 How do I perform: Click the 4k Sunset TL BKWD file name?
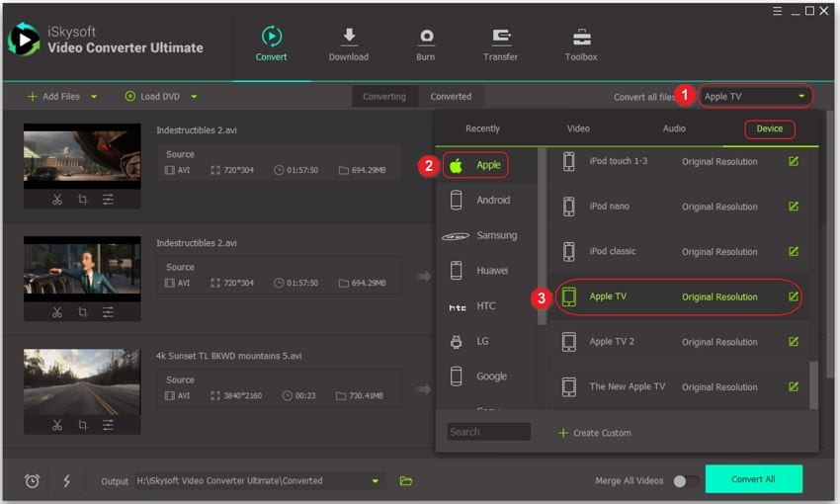click(x=228, y=356)
